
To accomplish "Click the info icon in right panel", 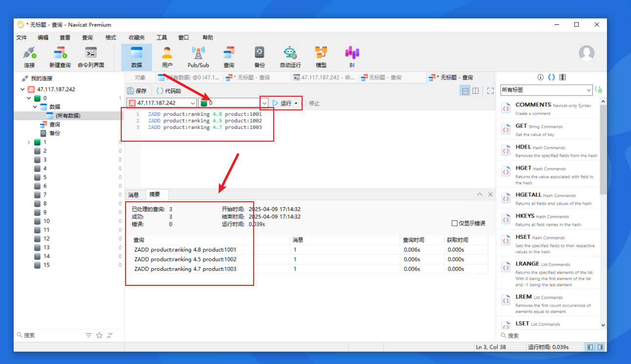I will tap(541, 77).
